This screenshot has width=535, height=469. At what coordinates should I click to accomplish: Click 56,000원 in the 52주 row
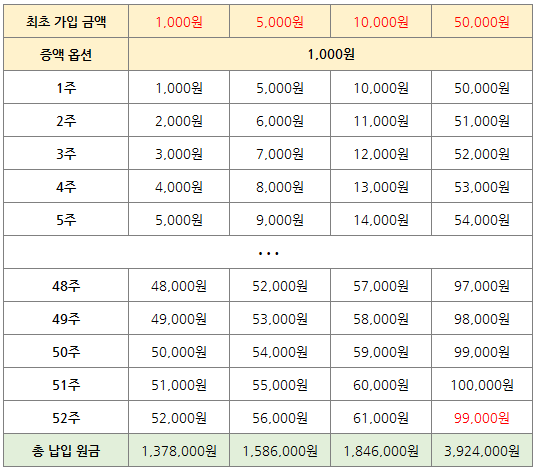pos(280,417)
